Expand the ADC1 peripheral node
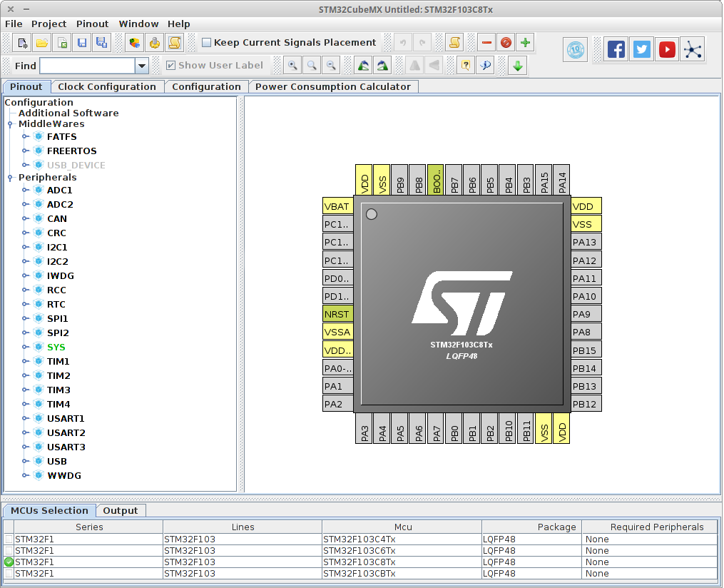This screenshot has width=724, height=588. click(x=26, y=191)
